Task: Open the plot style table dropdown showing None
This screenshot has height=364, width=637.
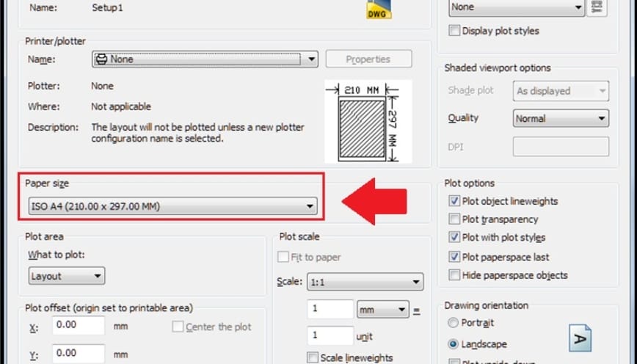Action: (x=517, y=7)
